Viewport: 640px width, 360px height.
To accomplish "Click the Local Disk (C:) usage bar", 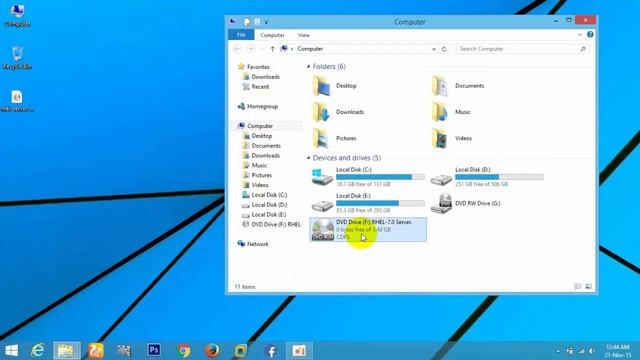I will (x=380, y=177).
